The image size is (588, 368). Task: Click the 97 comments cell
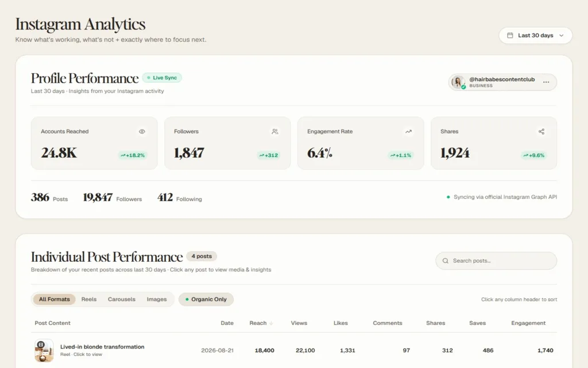406,350
